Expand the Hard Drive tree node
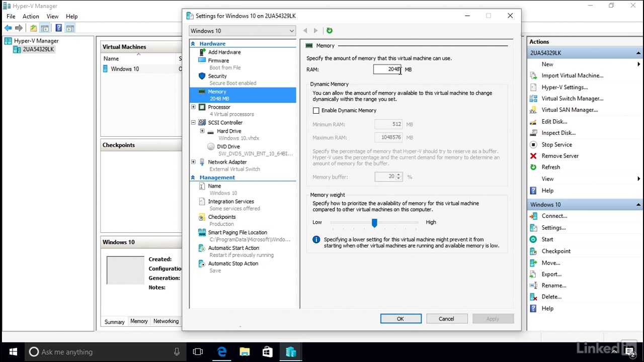644x362 pixels. point(202,131)
